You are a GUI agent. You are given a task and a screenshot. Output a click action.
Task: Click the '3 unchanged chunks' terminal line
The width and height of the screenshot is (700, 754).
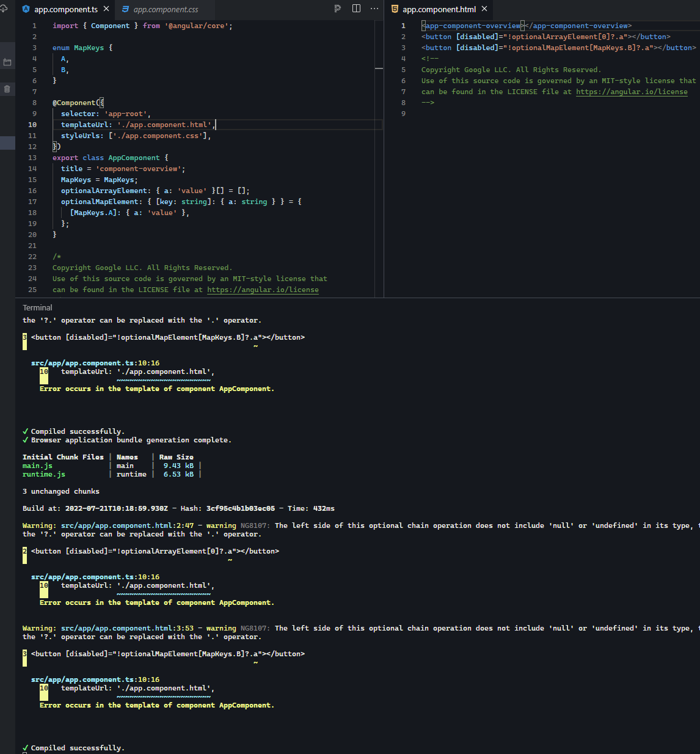click(61, 491)
